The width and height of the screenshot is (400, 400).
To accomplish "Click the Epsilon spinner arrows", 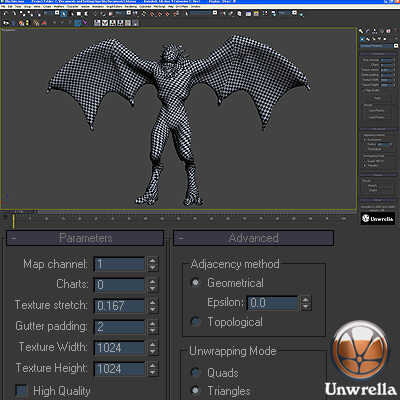I will (306, 303).
